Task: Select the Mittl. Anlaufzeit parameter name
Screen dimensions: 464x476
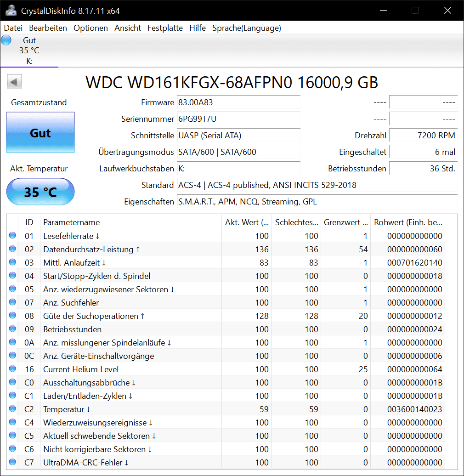Action: click(74, 263)
